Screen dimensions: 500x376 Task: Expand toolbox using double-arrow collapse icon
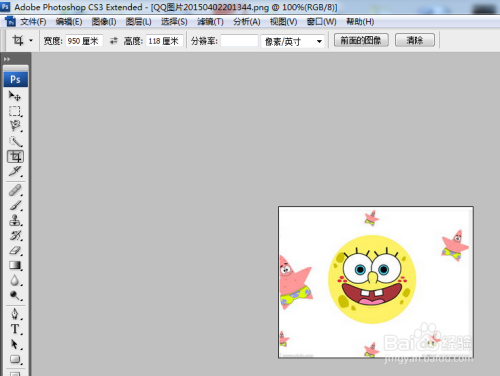(7, 59)
